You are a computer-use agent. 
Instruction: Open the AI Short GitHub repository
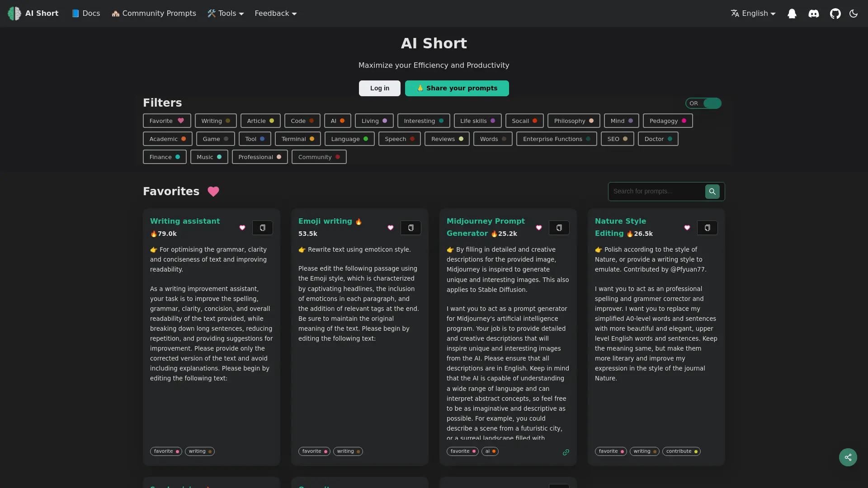tap(835, 13)
